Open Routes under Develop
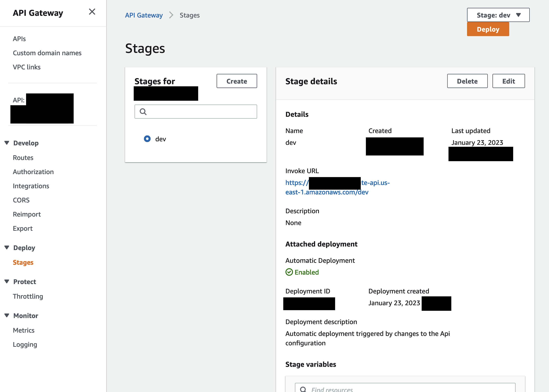The image size is (549, 392). pos(23,158)
